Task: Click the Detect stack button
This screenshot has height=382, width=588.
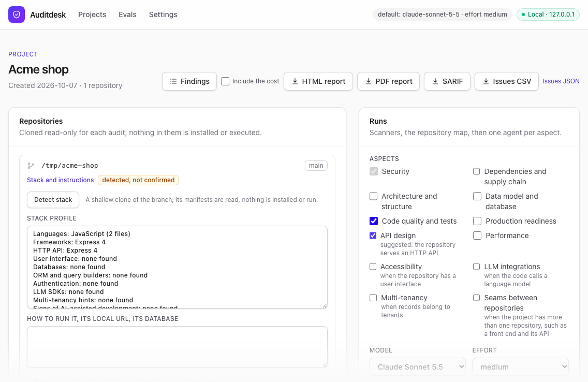Action: tap(53, 200)
